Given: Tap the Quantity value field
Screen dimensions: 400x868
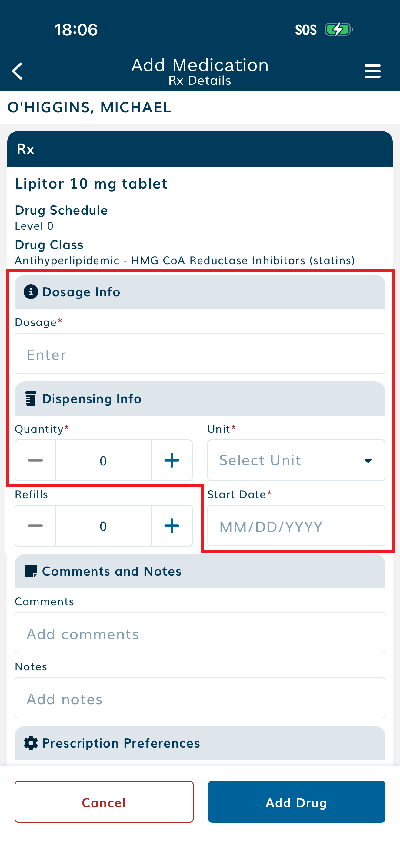Looking at the screenshot, I should (x=103, y=460).
